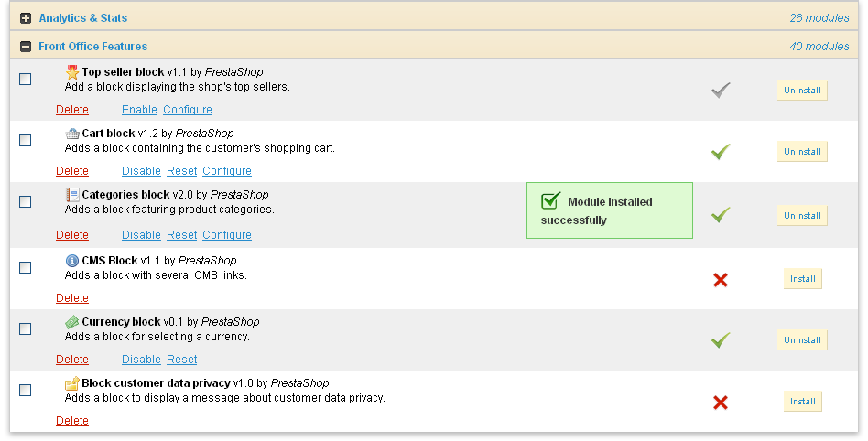Image resolution: width=868 pixels, height=441 pixels.
Task: Click the green checkmark status for Cart block
Action: click(721, 152)
